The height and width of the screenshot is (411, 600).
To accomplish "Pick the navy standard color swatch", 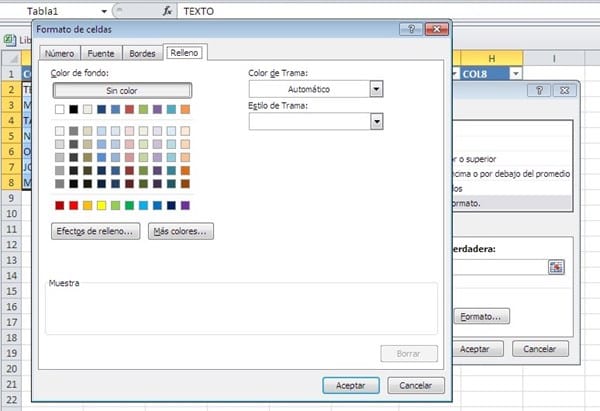I will 171,206.
